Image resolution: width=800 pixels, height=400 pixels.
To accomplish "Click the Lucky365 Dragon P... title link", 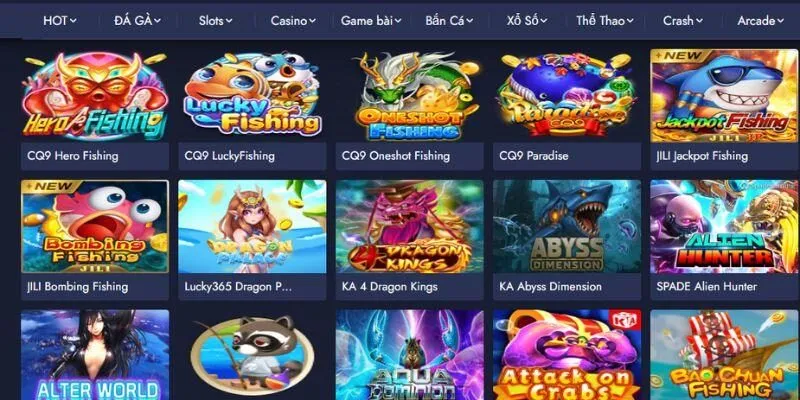I will tap(238, 286).
